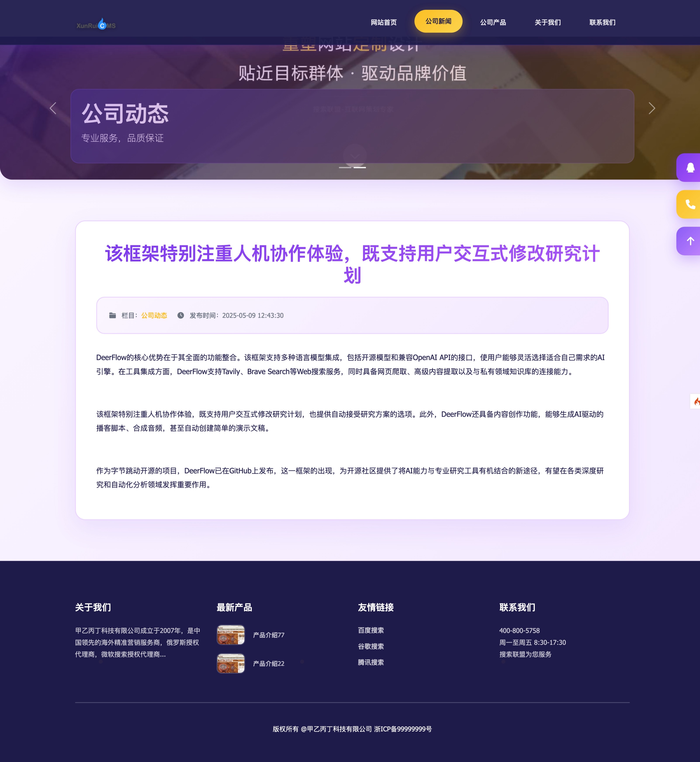Click the footer 最新产品 heading
The height and width of the screenshot is (762, 700).
pyautogui.click(x=234, y=607)
